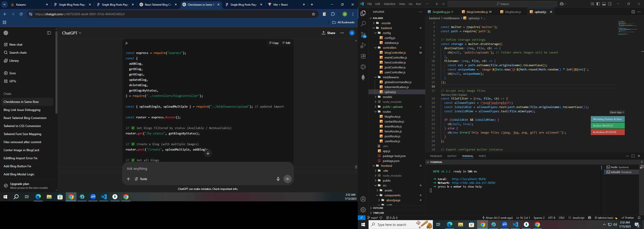Select esbuild frontend terminal instance
The width and height of the screenshot is (644, 229).
[x=621, y=172]
